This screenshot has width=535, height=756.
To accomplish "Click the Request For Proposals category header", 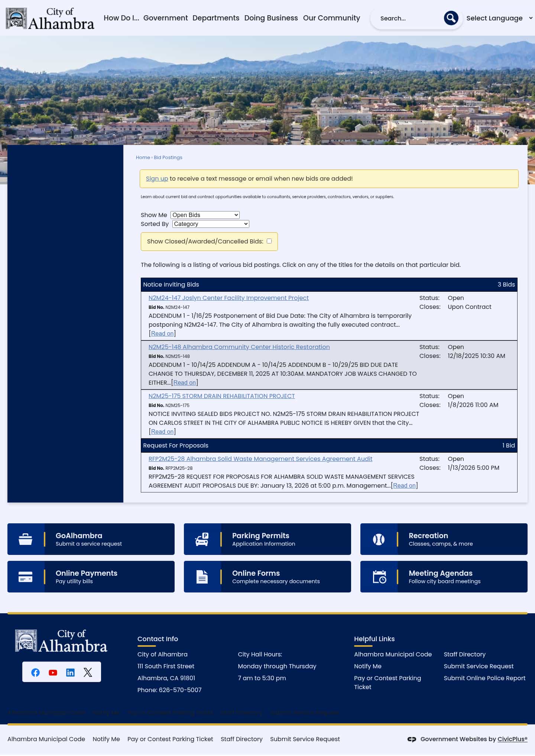I will pyautogui.click(x=329, y=445).
